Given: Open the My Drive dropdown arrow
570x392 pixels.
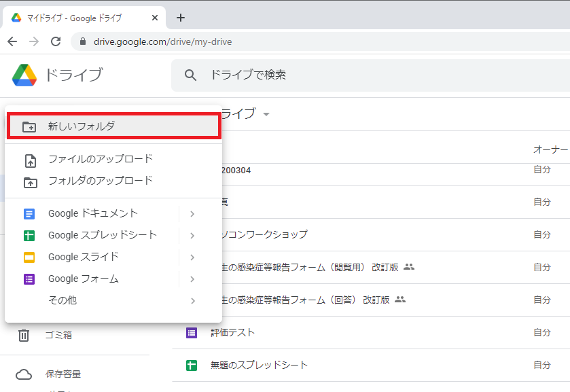Looking at the screenshot, I should pyautogui.click(x=266, y=114).
